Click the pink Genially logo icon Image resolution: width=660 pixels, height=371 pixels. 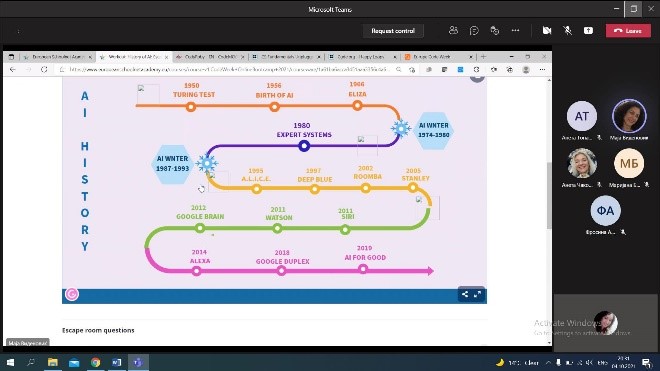72,294
